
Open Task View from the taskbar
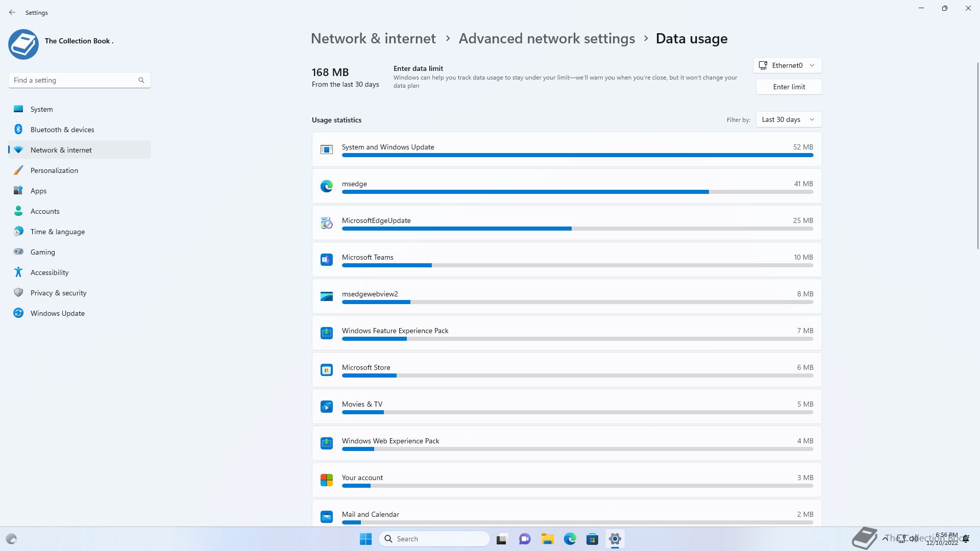pos(502,539)
